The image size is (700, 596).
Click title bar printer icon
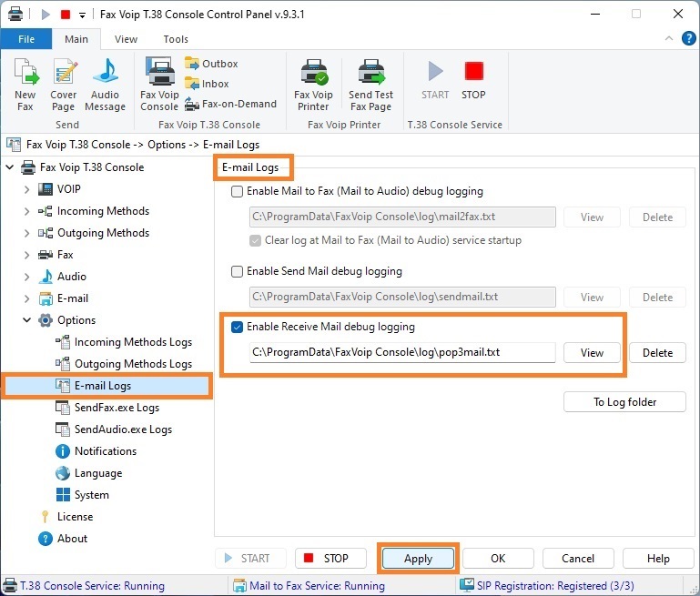click(15, 14)
